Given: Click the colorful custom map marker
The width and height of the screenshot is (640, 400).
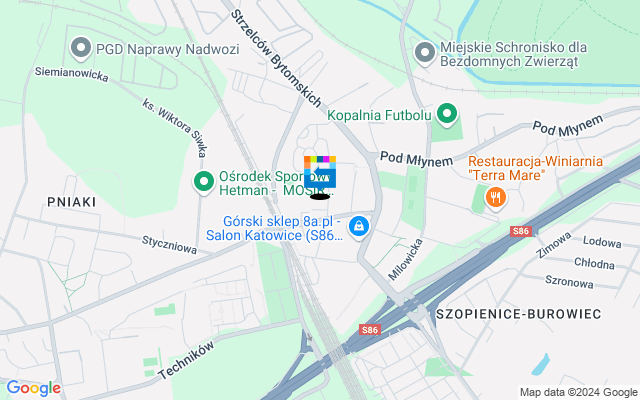Looking at the screenshot, I should [320, 172].
